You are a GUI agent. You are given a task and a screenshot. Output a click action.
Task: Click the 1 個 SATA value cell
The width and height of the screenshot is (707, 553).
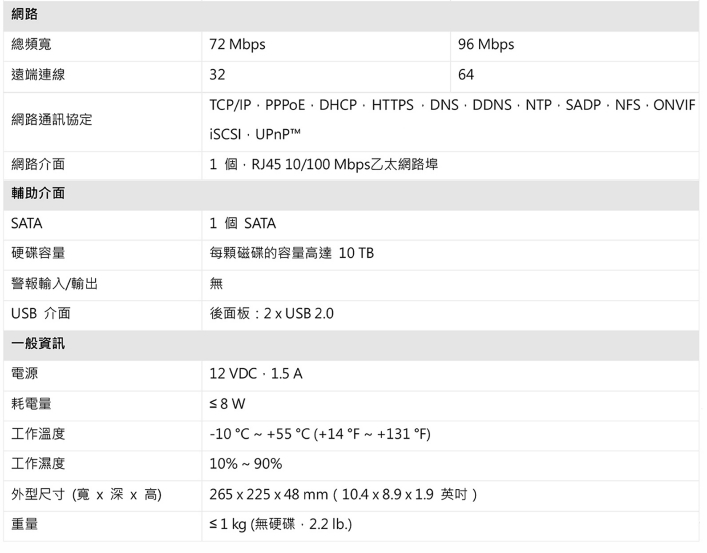click(x=242, y=223)
